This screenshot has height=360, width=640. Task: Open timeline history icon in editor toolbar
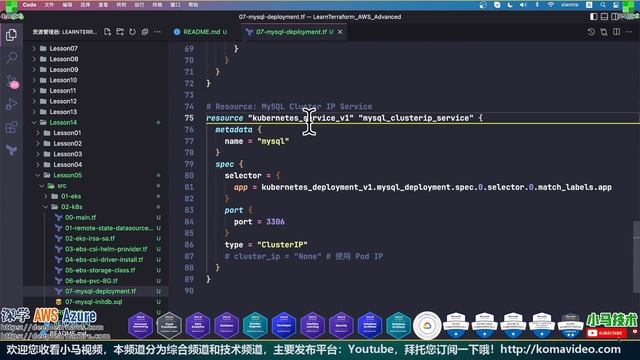click(591, 32)
